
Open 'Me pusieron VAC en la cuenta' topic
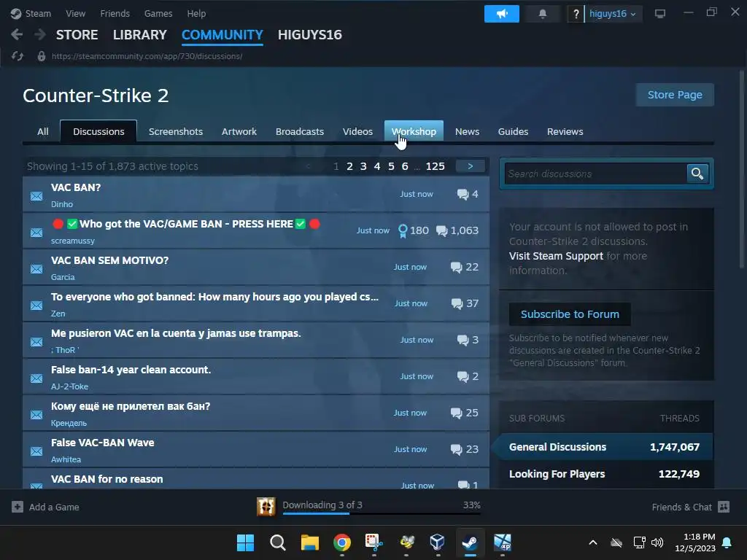pyautogui.click(x=176, y=333)
